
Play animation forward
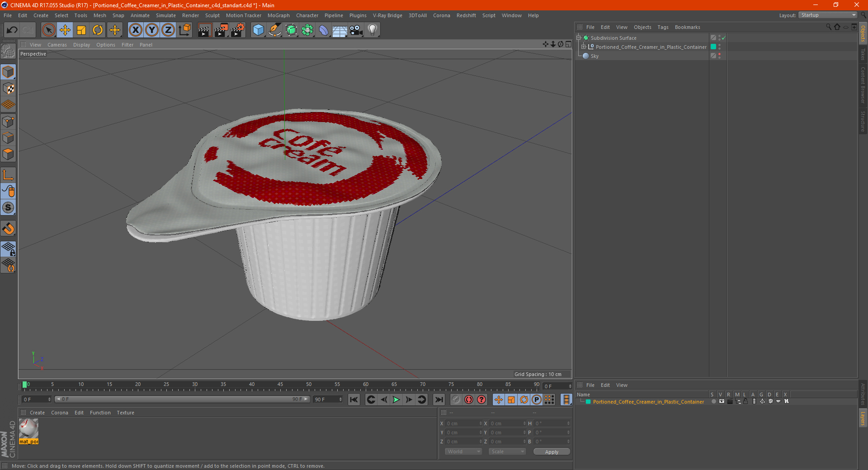click(396, 399)
